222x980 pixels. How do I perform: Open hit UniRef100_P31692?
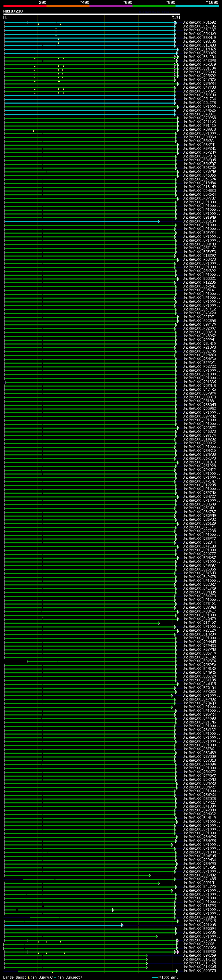coord(199,23)
